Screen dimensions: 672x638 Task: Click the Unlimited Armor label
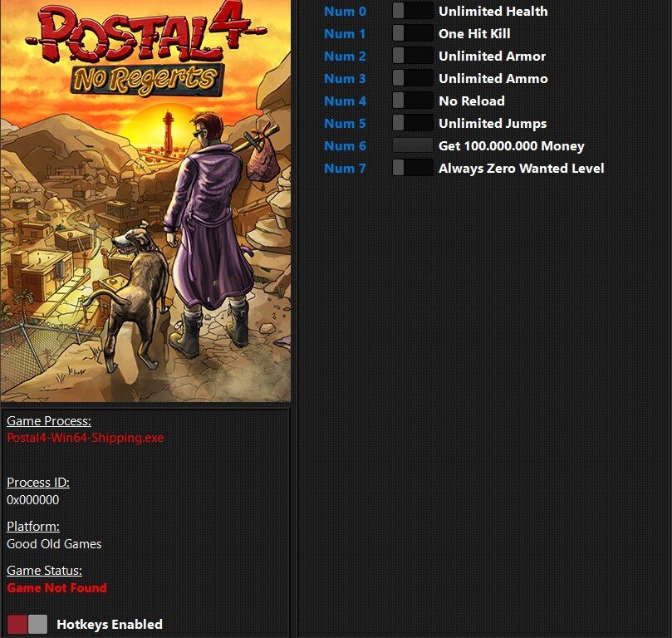(x=492, y=56)
